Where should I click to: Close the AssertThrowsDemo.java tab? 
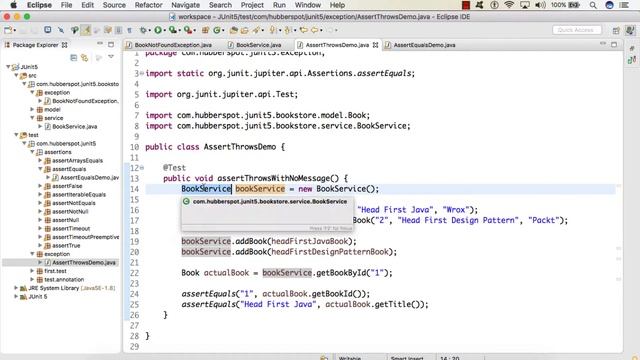point(375,45)
